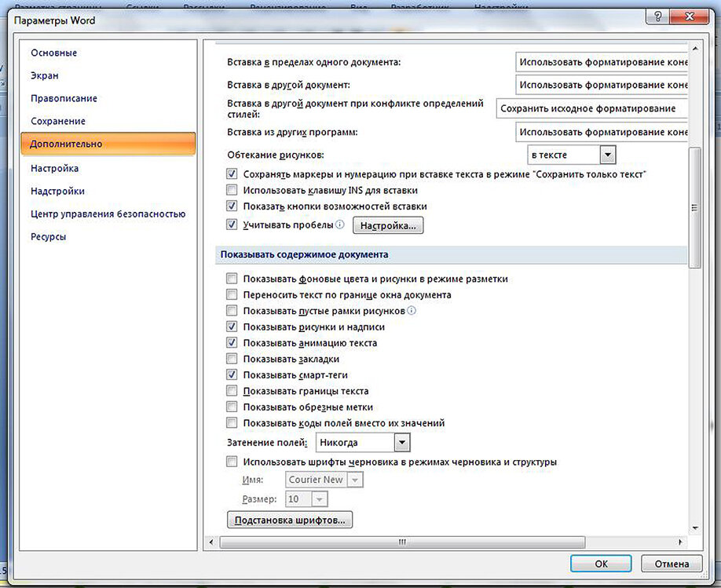
Task: Enable Показывать коды полей вместо значений
Action: pyautogui.click(x=232, y=423)
